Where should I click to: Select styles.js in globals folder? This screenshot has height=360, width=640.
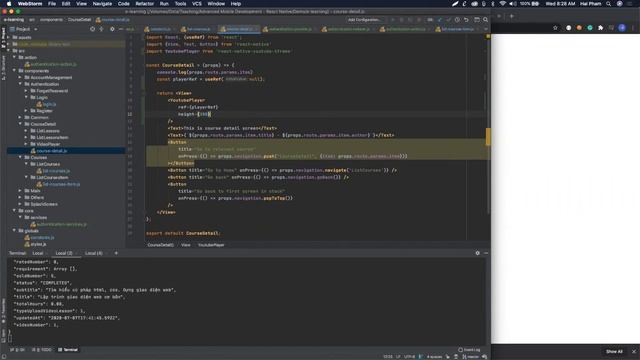38,244
